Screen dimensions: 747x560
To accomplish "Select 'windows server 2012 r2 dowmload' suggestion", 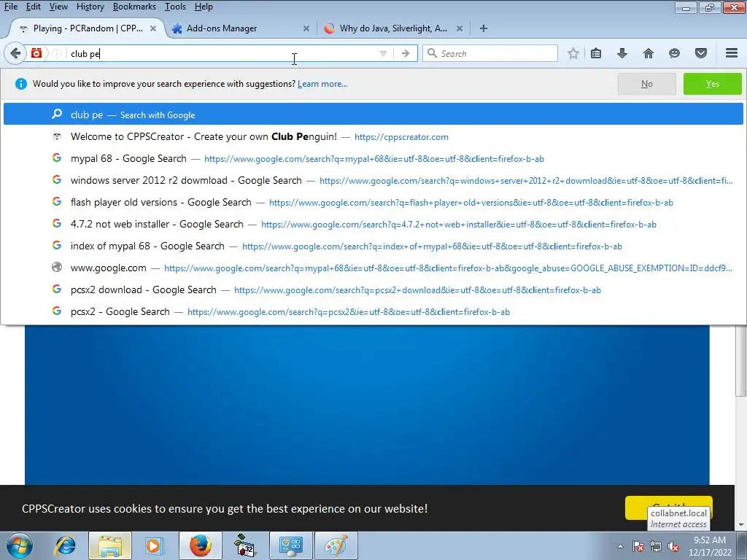I will tap(373, 181).
